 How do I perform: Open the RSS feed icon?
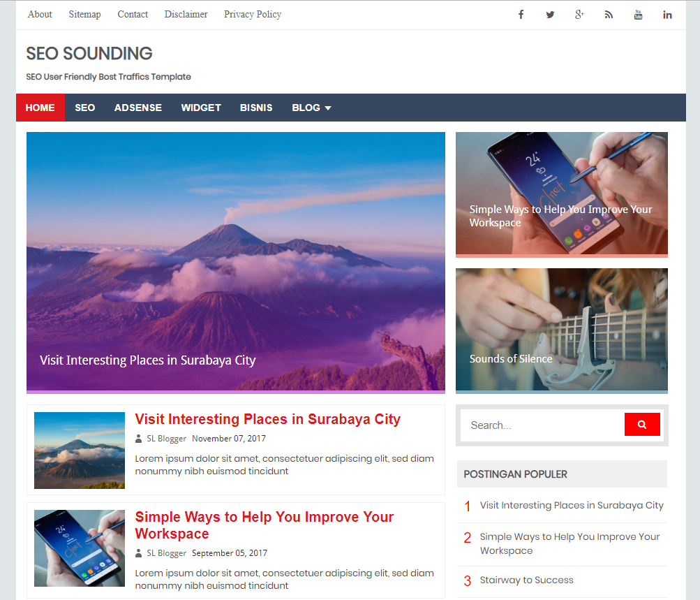tap(609, 15)
